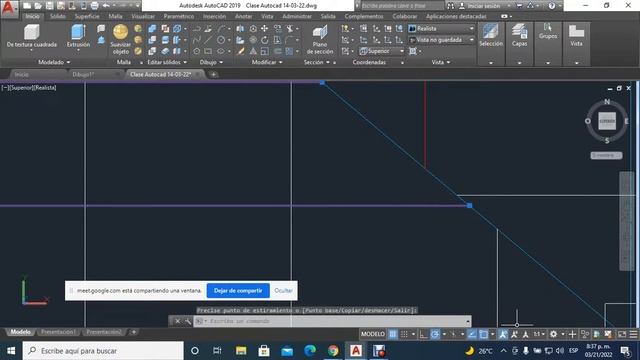Toggle the MODELO space button

pos(373,334)
